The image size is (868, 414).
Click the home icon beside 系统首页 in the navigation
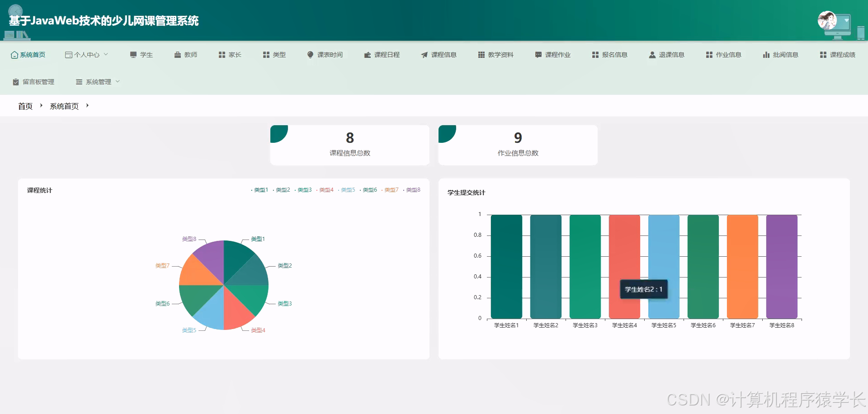[14, 55]
